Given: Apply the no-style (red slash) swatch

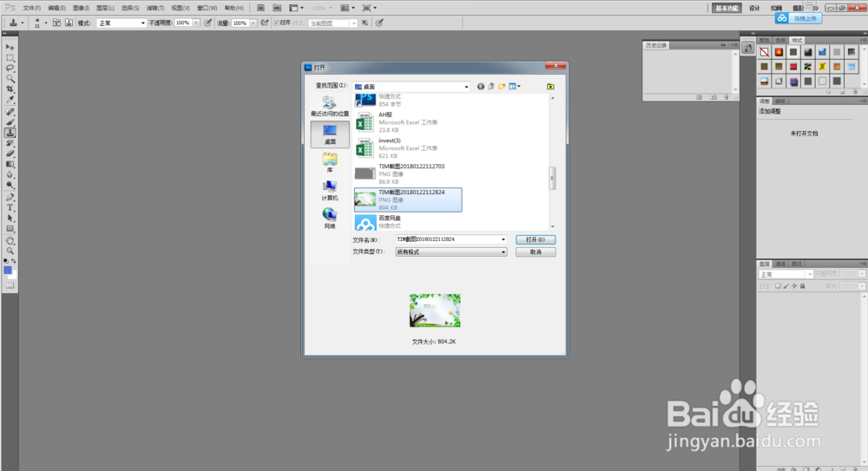Looking at the screenshot, I should coord(765,52).
